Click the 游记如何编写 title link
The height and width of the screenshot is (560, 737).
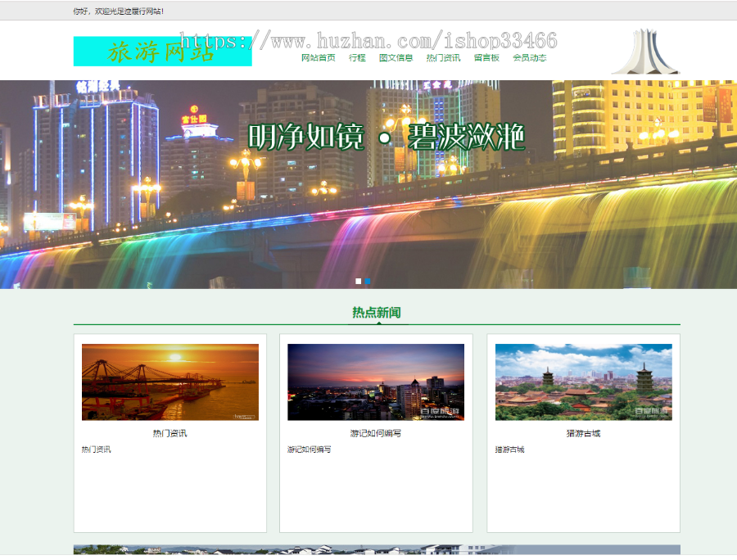376,434
